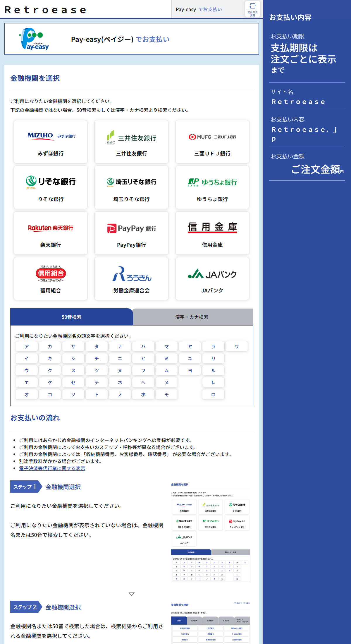
Task: Click the kana button ソ
Action: (73, 394)
